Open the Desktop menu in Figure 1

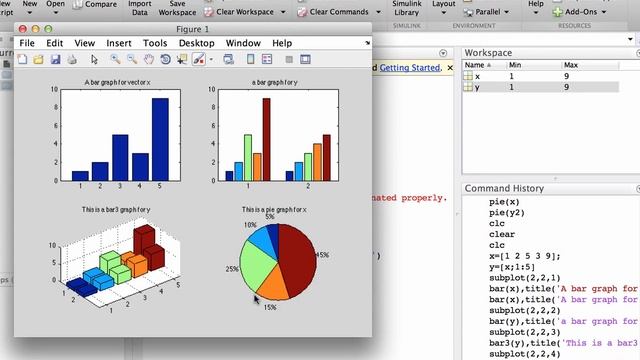(x=196, y=43)
